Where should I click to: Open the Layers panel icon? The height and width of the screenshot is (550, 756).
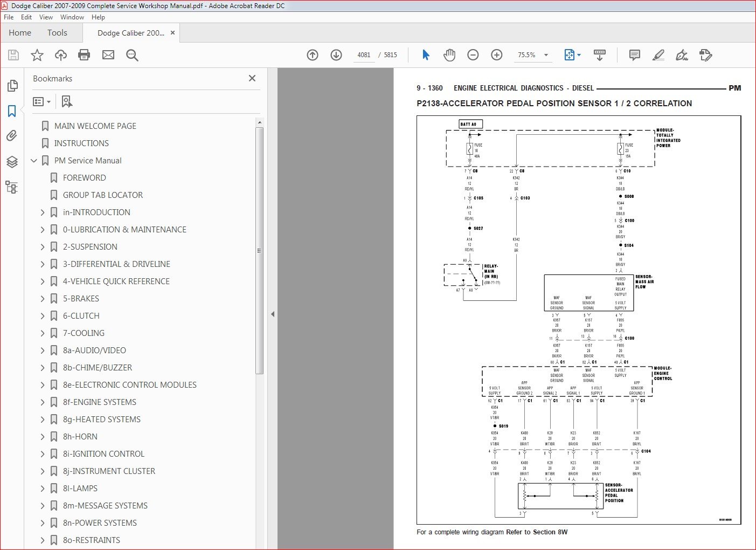tap(12, 162)
